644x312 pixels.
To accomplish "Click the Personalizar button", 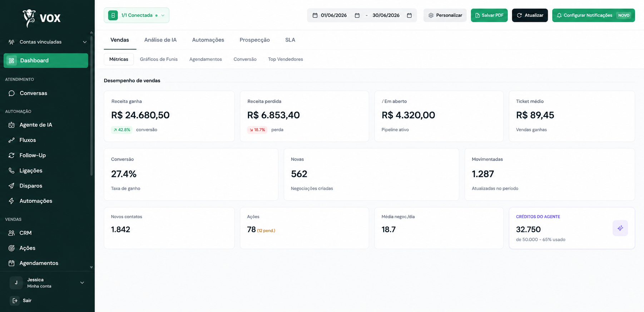I will [x=445, y=15].
